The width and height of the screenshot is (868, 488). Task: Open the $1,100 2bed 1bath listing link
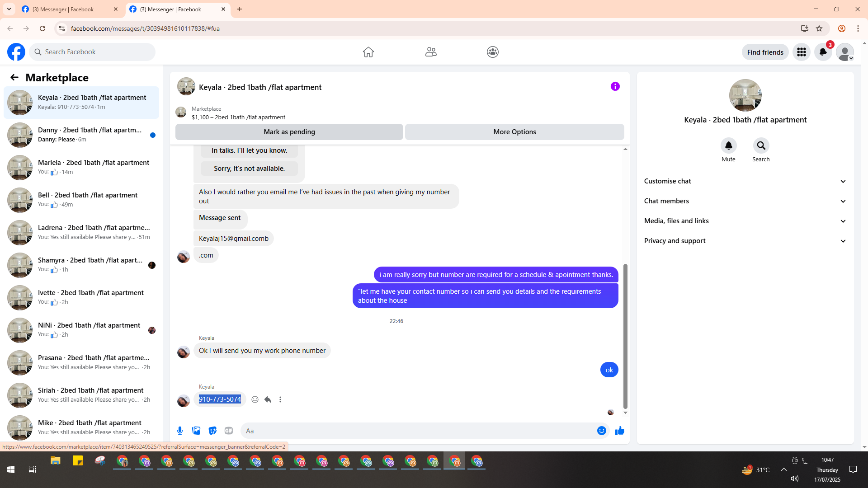coord(238,117)
